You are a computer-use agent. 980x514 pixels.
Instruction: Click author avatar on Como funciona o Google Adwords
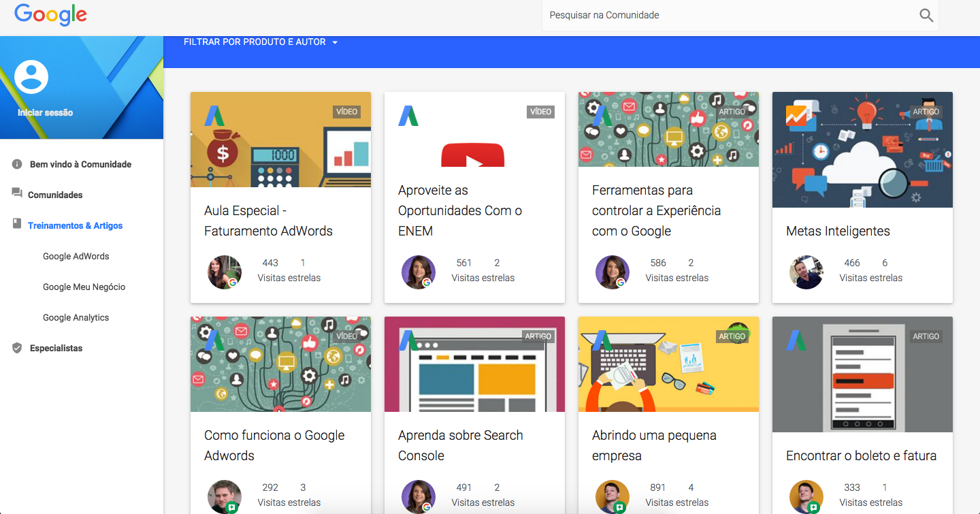[225, 497]
